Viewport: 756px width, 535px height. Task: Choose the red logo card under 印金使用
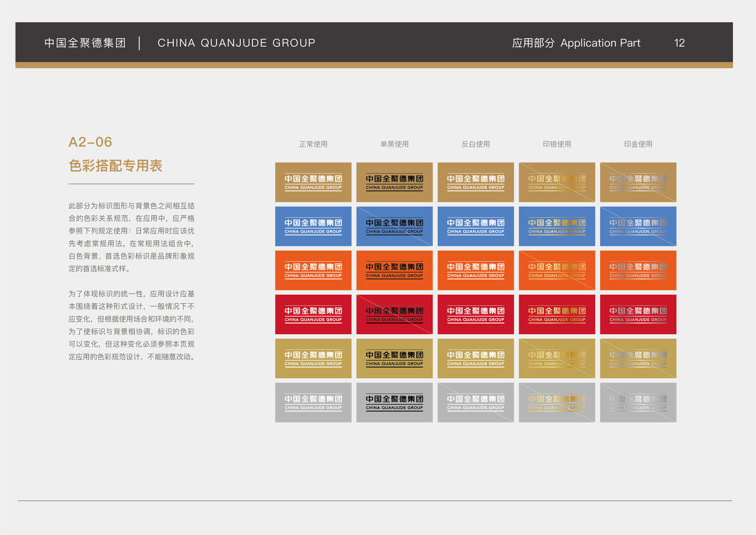click(638, 315)
